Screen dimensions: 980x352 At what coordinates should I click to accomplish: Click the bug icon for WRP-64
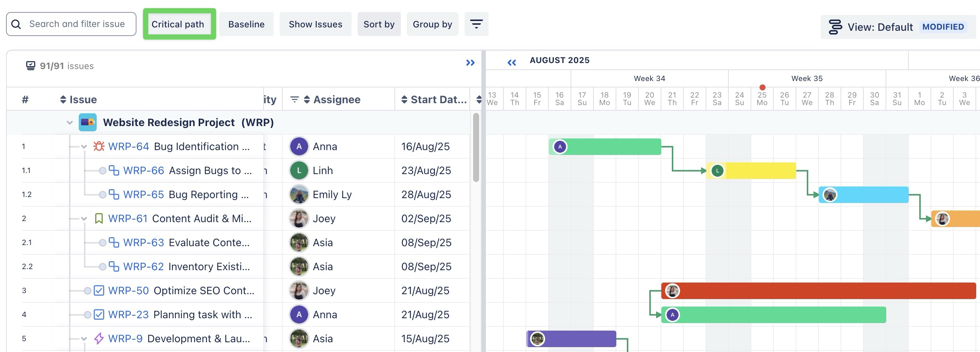coord(99,146)
